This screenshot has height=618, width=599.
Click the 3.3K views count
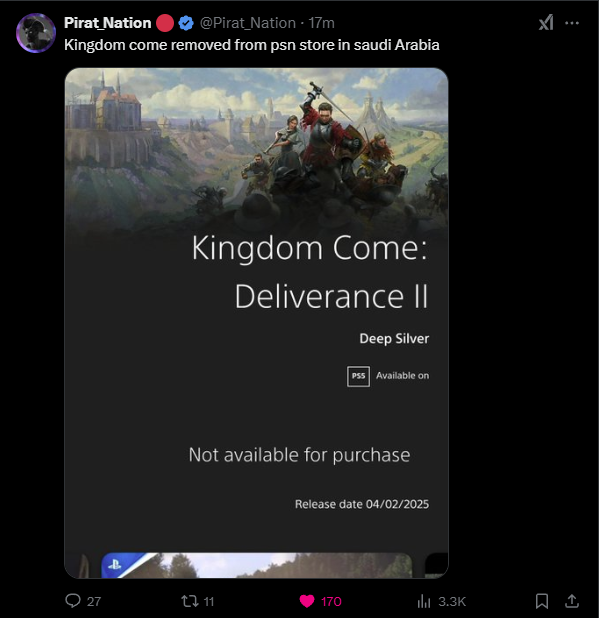click(x=452, y=601)
